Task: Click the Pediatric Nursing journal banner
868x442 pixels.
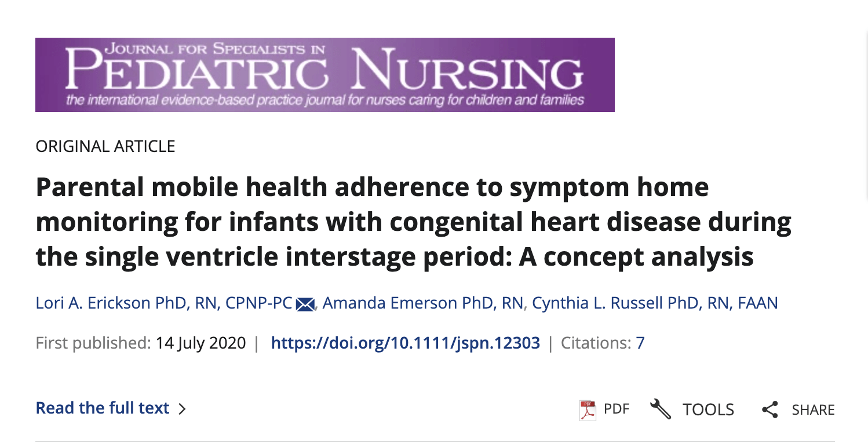Action: tap(325, 74)
